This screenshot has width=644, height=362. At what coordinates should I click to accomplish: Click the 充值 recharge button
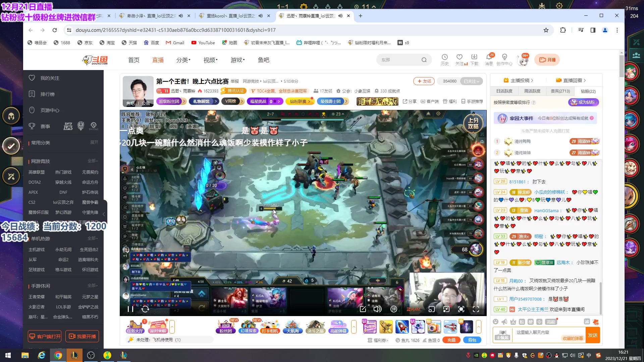click(x=451, y=340)
